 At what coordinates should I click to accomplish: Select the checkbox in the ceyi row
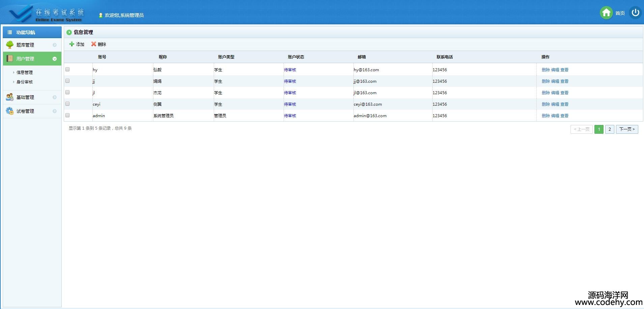click(x=67, y=104)
